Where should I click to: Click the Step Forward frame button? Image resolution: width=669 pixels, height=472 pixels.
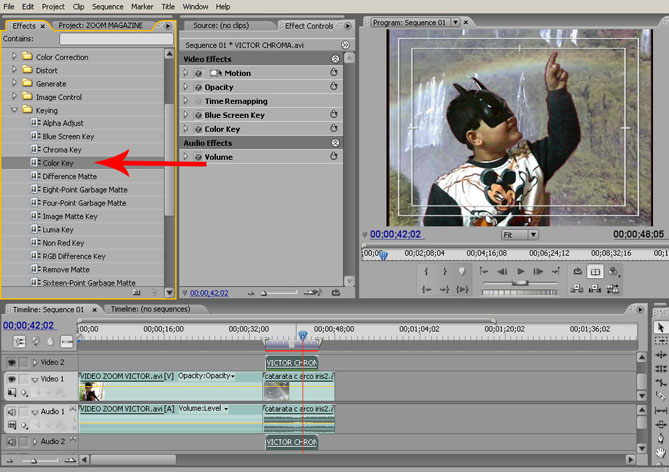click(538, 271)
